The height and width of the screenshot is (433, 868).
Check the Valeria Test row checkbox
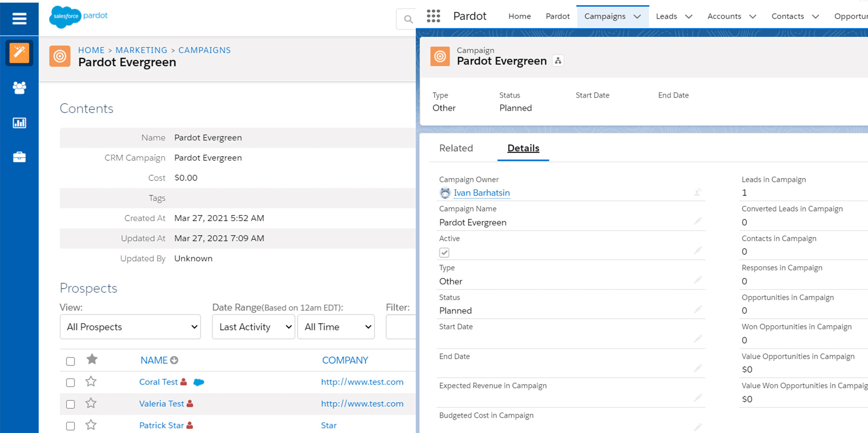[70, 404]
